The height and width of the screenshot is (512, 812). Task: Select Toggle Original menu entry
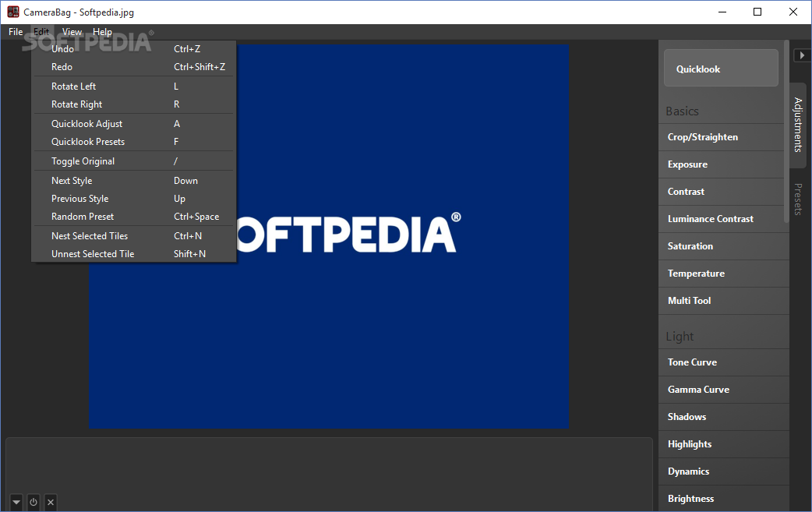click(x=133, y=161)
